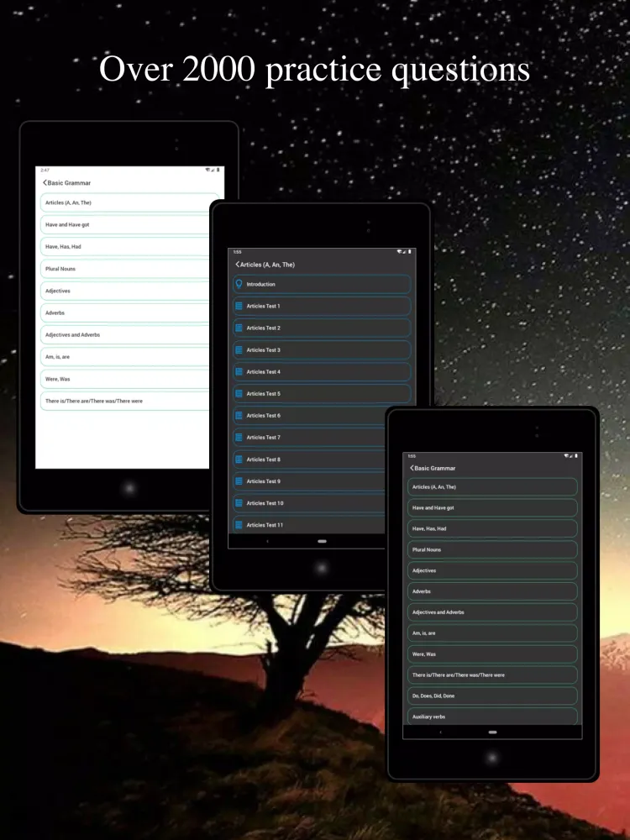The image size is (630, 840).
Task: Open Plural Nouns on dark right tablet
Action: 492,549
